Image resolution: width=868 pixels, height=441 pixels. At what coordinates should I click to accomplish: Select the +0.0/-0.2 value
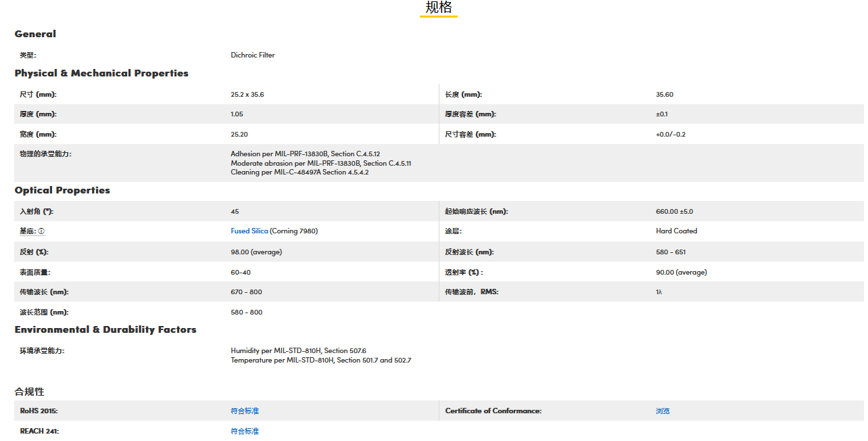[671, 135]
